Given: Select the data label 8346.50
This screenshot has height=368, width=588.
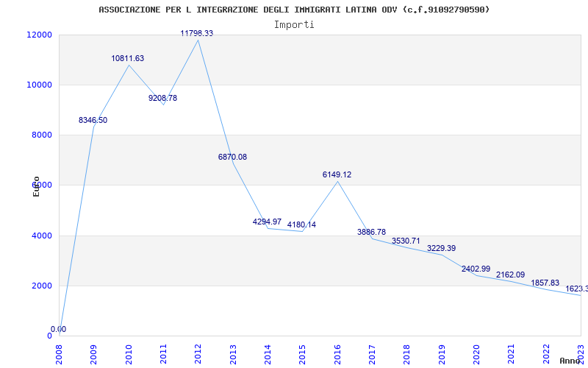Looking at the screenshot, I should [x=93, y=120].
